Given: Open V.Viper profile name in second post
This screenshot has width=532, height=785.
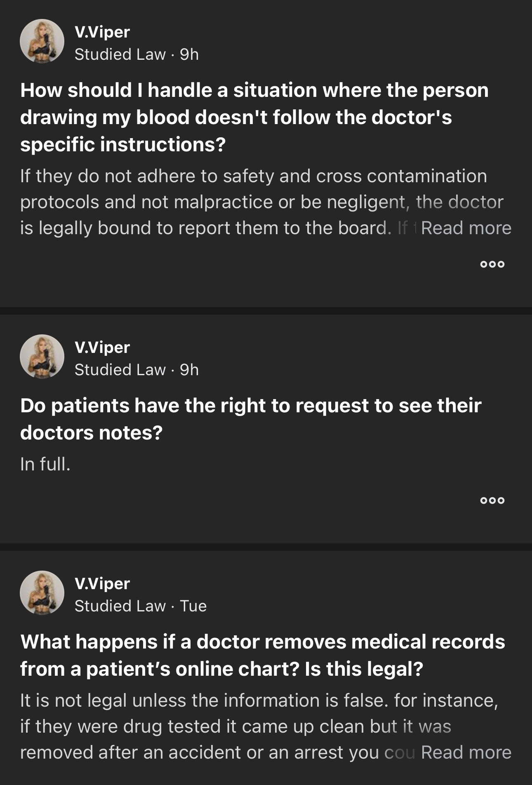Looking at the screenshot, I should (102, 348).
